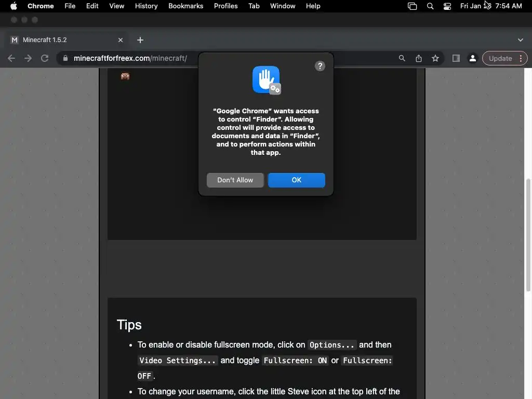Open Spotlight search in menu bar
Screen dimensions: 532x399
click(x=430, y=6)
